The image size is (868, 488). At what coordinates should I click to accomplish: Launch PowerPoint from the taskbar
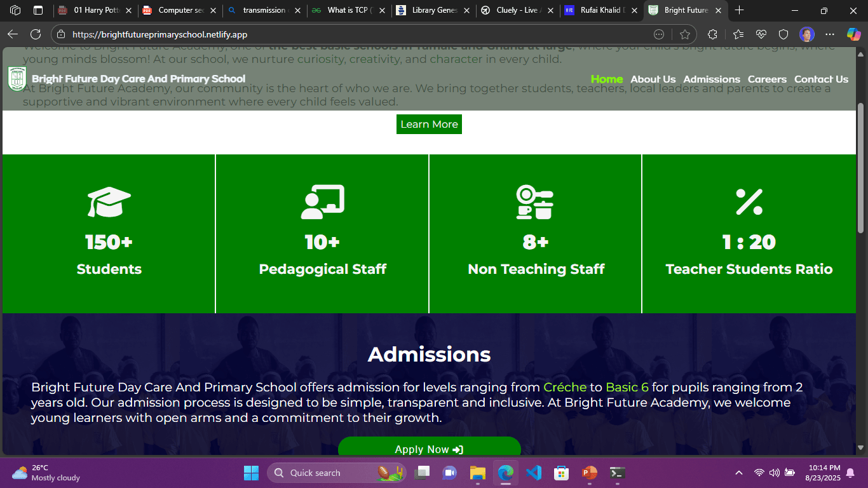pos(588,473)
